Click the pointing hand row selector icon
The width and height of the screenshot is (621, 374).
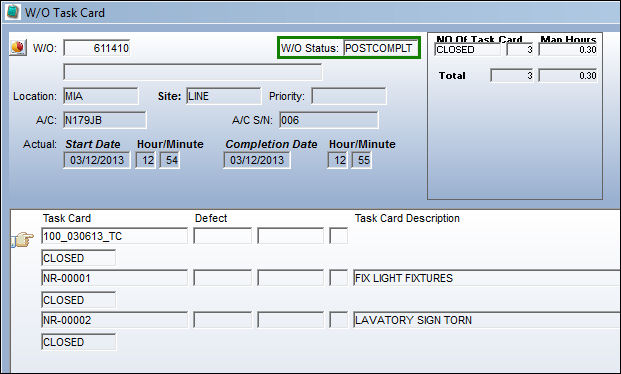tap(23, 239)
